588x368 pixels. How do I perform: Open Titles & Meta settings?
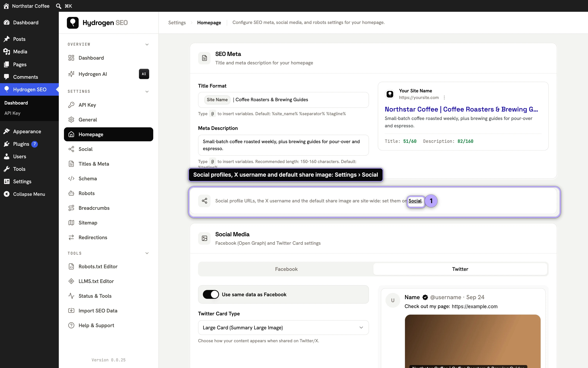(x=108, y=164)
